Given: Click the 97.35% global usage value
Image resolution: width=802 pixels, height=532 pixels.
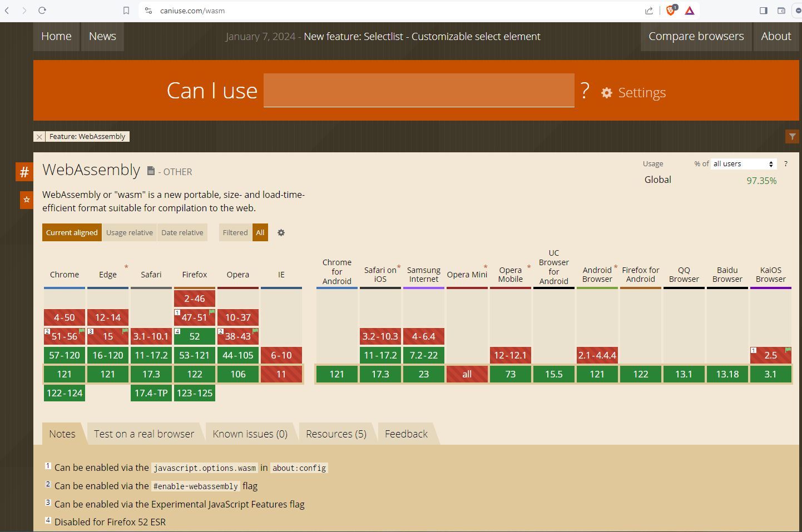Looking at the screenshot, I should (x=761, y=181).
